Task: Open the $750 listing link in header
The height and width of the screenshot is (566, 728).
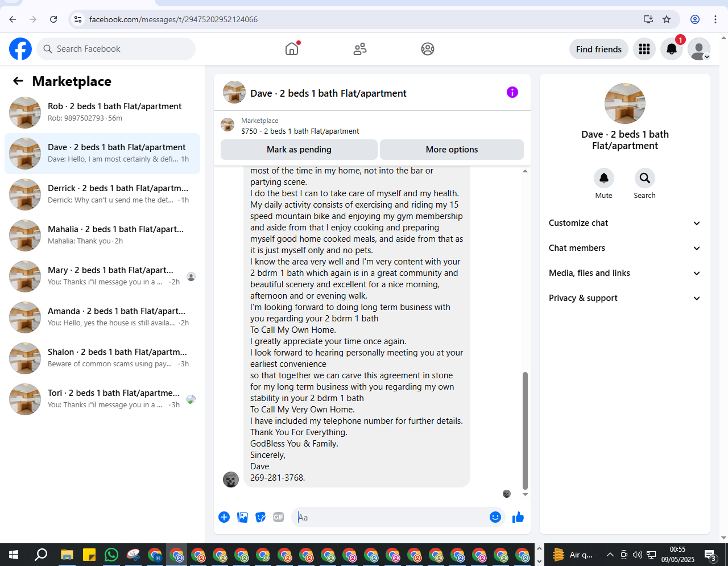Action: [300, 131]
